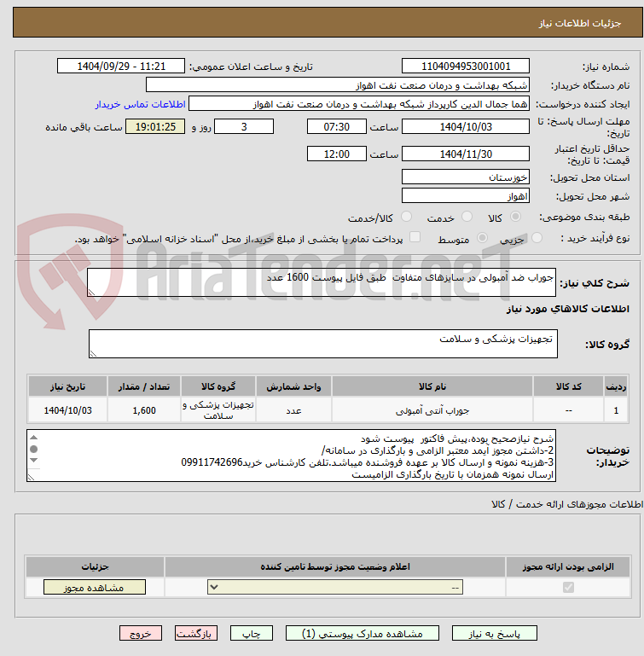
Task: Toggle the mandatory permit checkbox
Action: [x=568, y=588]
